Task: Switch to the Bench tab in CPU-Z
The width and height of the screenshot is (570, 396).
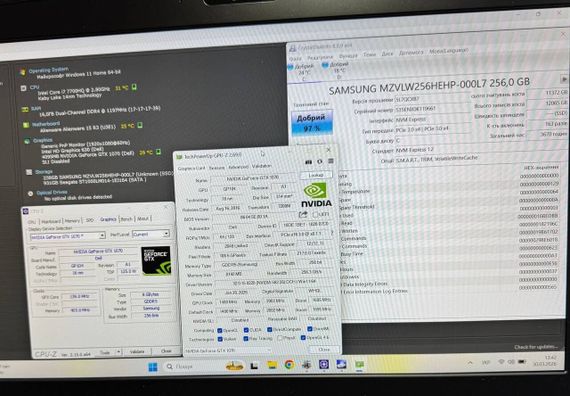Action: [x=126, y=219]
